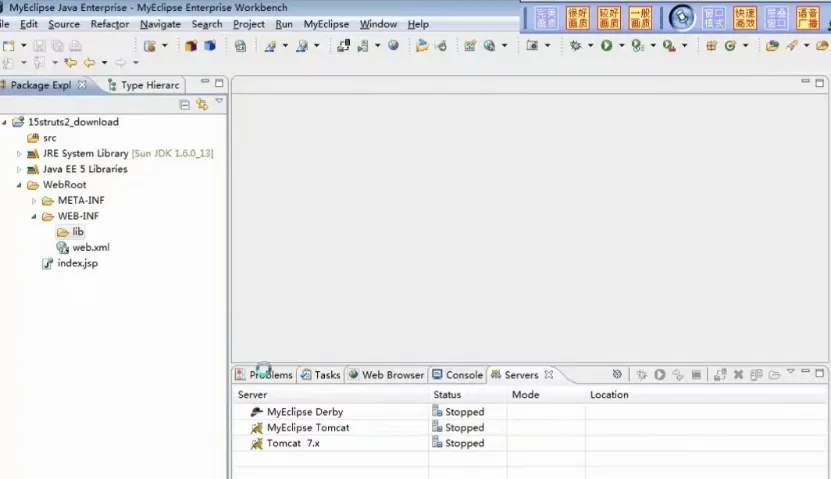
Task: Click the 一般画质 quality button
Action: tap(640, 18)
